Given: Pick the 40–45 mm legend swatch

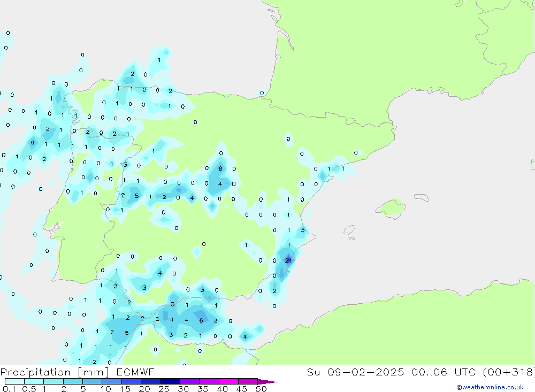Looking at the screenshot, I should pyautogui.click(x=228, y=381).
